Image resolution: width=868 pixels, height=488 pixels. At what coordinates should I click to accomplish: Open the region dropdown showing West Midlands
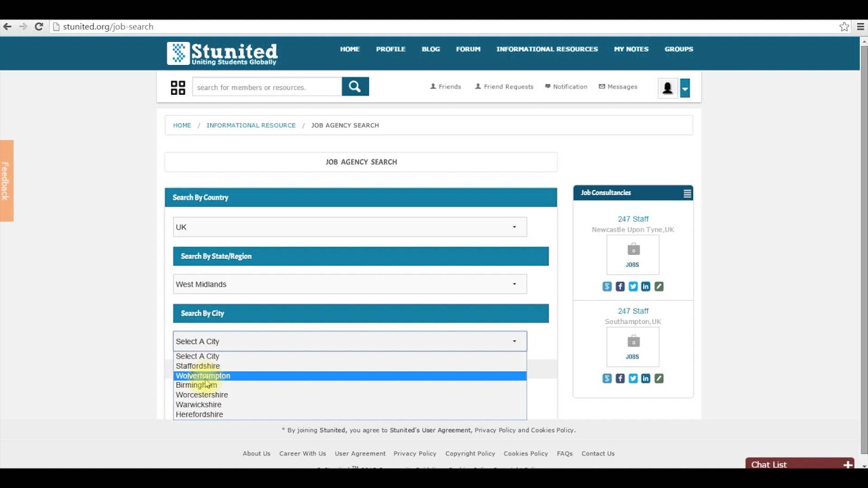pos(350,284)
